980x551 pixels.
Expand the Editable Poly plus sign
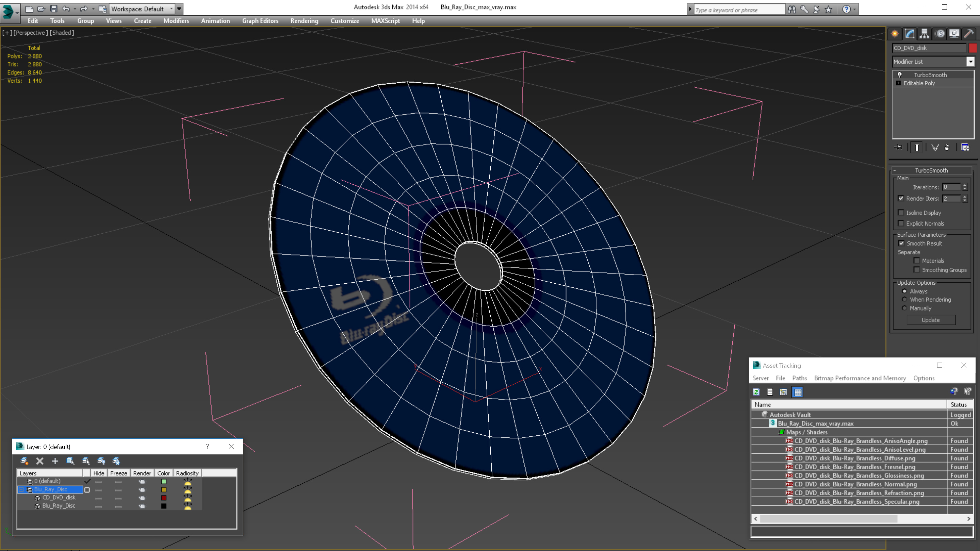coord(898,83)
